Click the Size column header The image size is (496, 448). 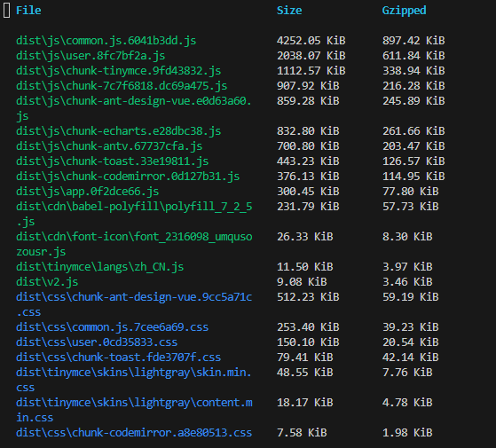(x=289, y=11)
